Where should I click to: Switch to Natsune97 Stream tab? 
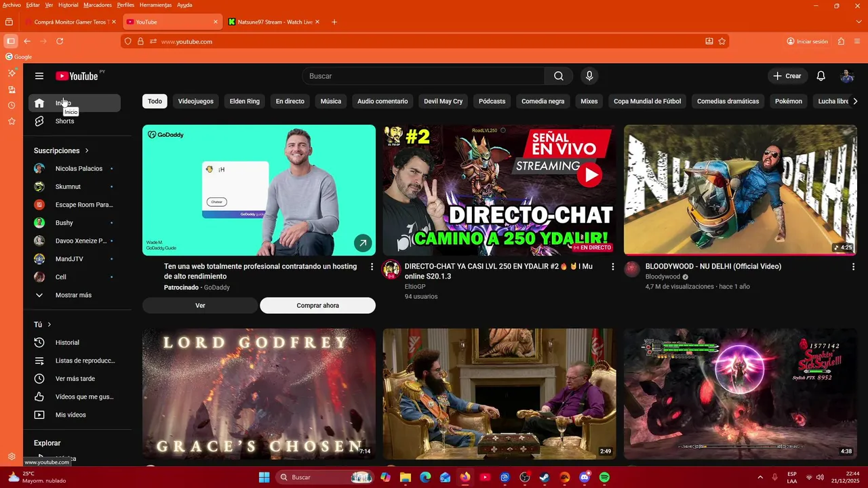(x=274, y=22)
